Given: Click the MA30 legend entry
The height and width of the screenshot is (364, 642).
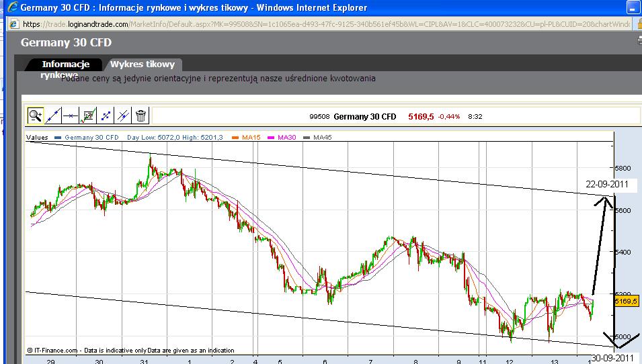Looking at the screenshot, I should 288,138.
